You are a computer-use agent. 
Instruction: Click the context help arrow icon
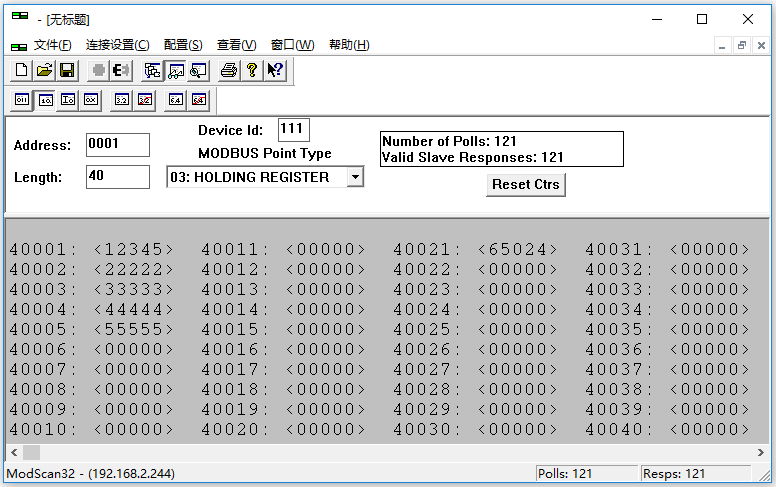274,70
